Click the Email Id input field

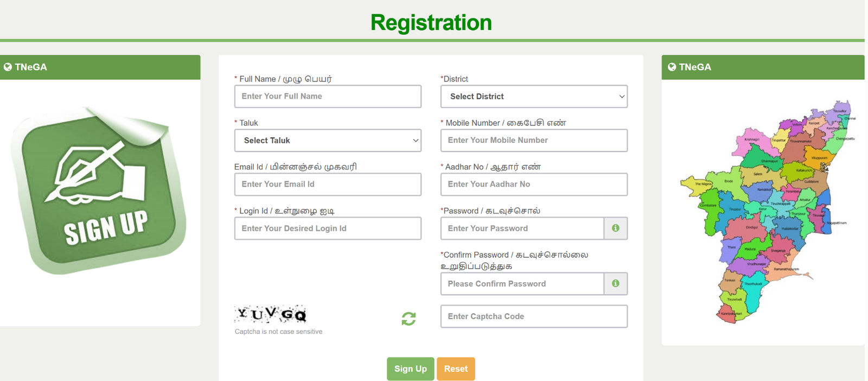[x=328, y=184]
